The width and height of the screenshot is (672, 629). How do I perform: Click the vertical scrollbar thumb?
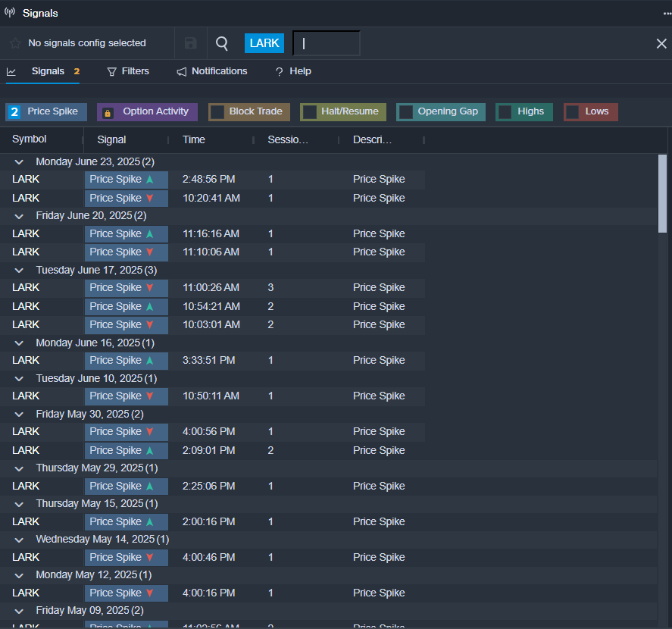[x=663, y=193]
